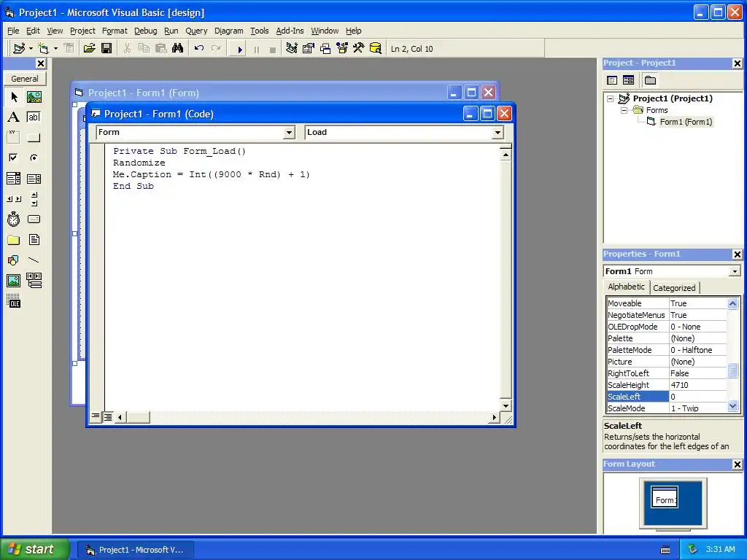Select the VScrollBar control tool
Screen dimensions: 747x560
coord(34,199)
